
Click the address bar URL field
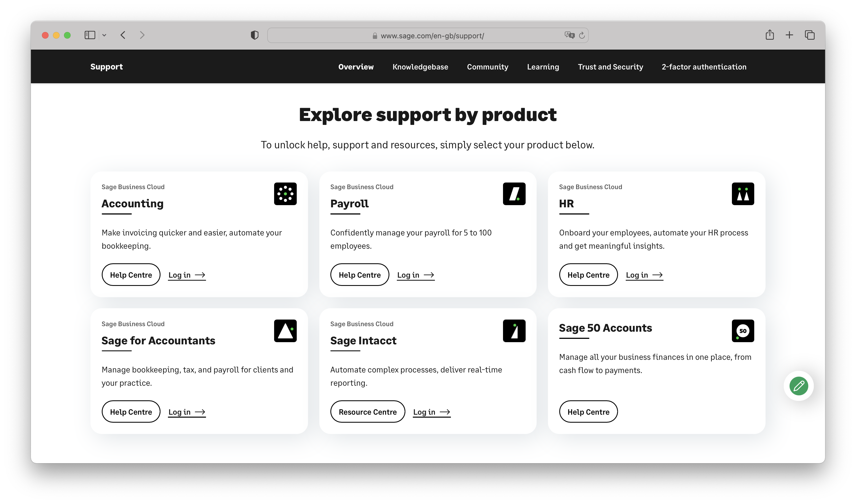[432, 36]
